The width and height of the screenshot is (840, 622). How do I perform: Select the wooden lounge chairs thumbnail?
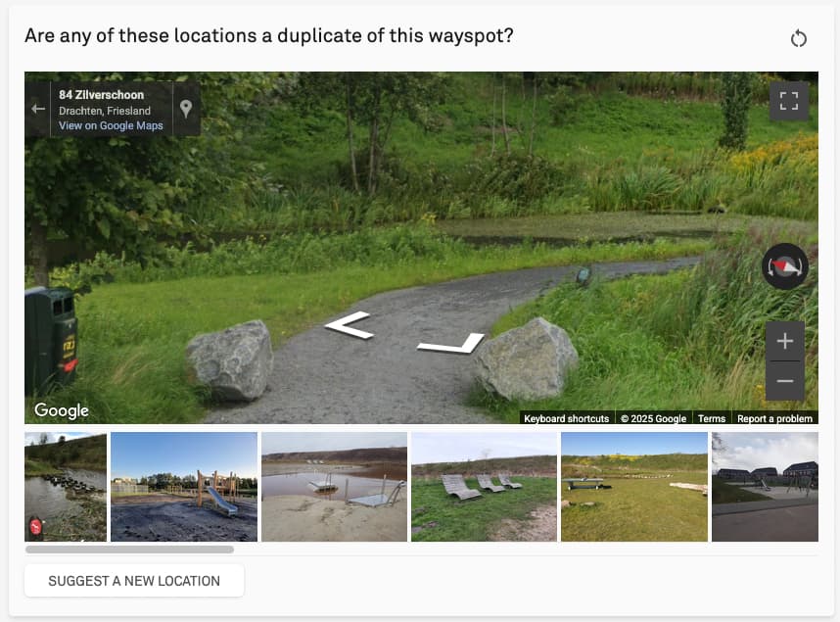[485, 487]
